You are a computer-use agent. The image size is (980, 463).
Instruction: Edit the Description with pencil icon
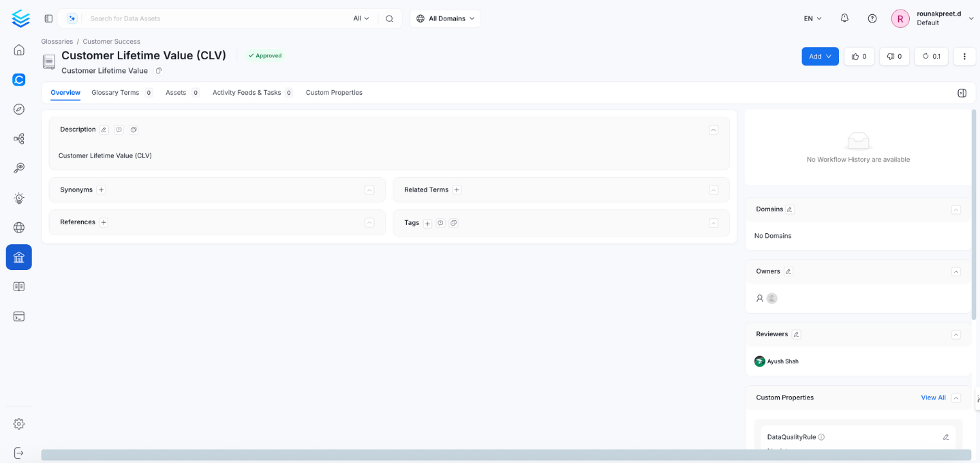[104, 130]
